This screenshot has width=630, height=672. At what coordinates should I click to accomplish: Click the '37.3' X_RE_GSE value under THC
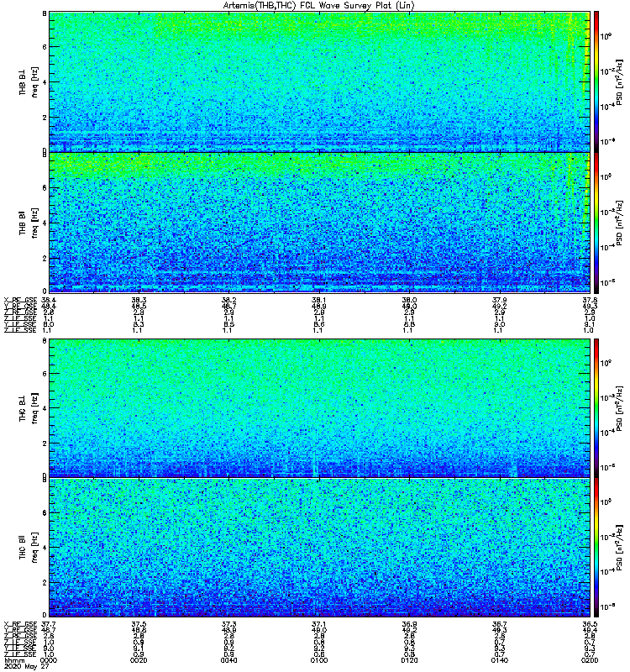click(x=228, y=624)
